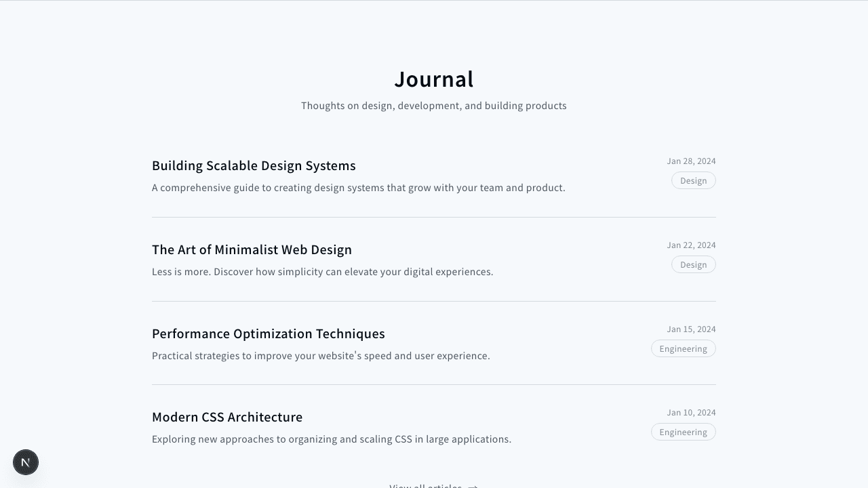Follow the View all articles link
This screenshot has height=488, width=868.
click(x=433, y=485)
